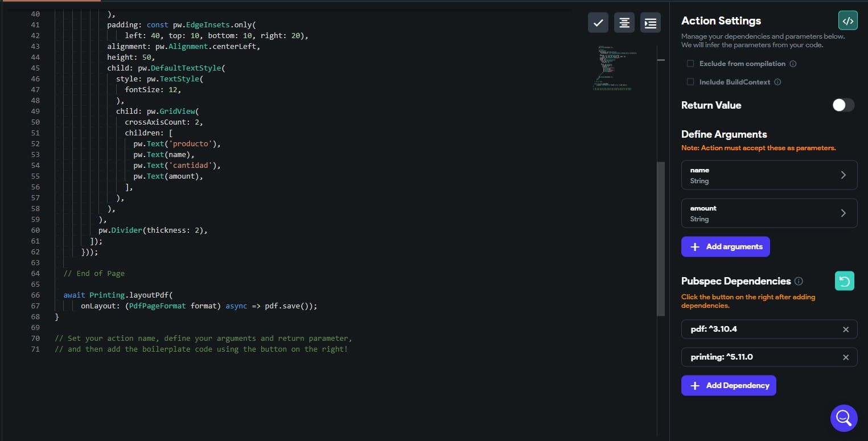Click the format code centered-lines icon
Screen dimensions: 868x441
624,23
